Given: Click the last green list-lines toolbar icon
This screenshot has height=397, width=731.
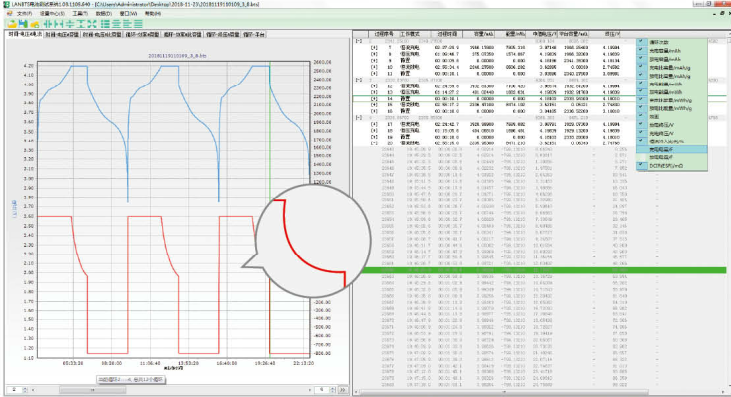Looking at the screenshot, I should [x=138, y=24].
